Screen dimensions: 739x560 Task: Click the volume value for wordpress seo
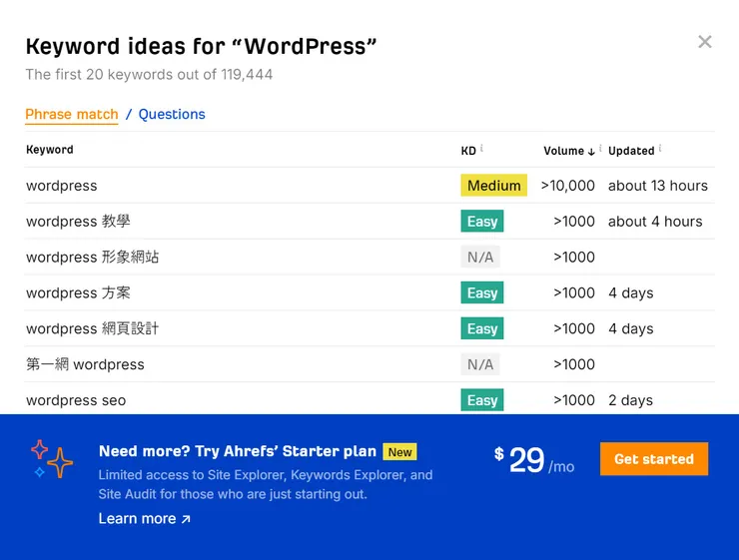[x=574, y=400]
